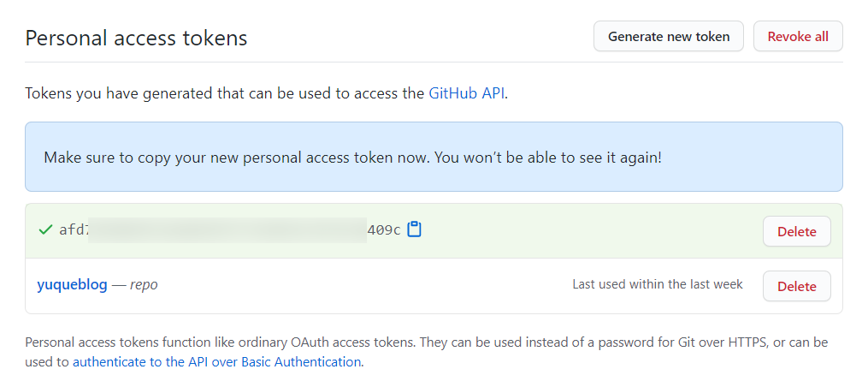Copy the new token with clipboard icon
868x381 pixels.
(x=414, y=229)
